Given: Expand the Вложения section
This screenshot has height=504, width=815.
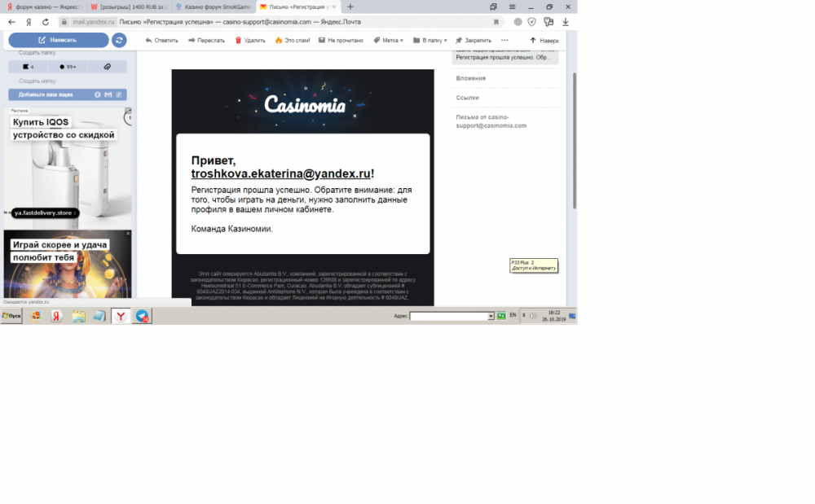Looking at the screenshot, I should tap(471, 78).
